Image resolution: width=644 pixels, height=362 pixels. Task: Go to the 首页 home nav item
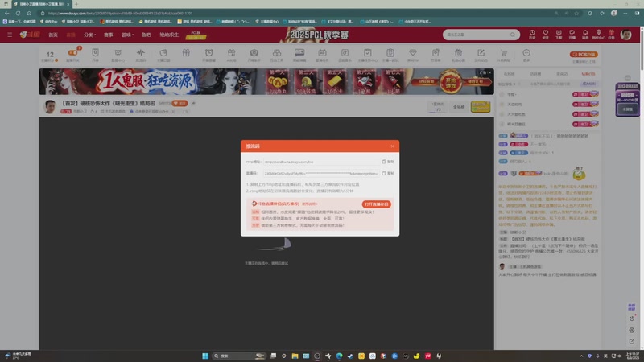pyautogui.click(x=53, y=35)
